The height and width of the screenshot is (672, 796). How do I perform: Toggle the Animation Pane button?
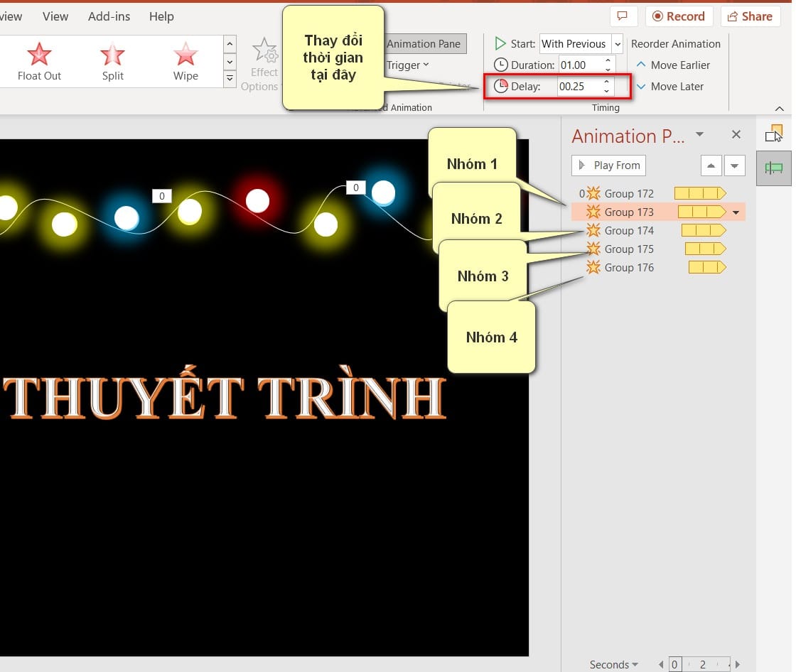point(426,43)
